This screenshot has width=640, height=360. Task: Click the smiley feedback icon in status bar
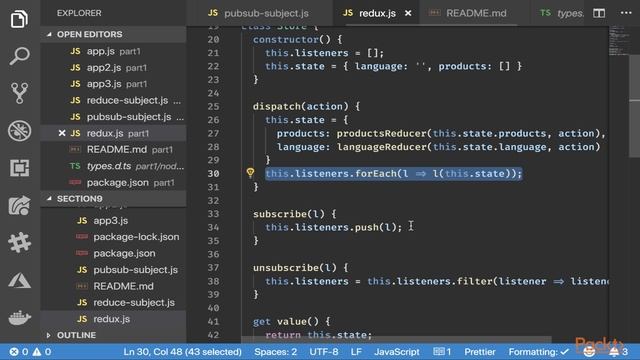pos(589,352)
